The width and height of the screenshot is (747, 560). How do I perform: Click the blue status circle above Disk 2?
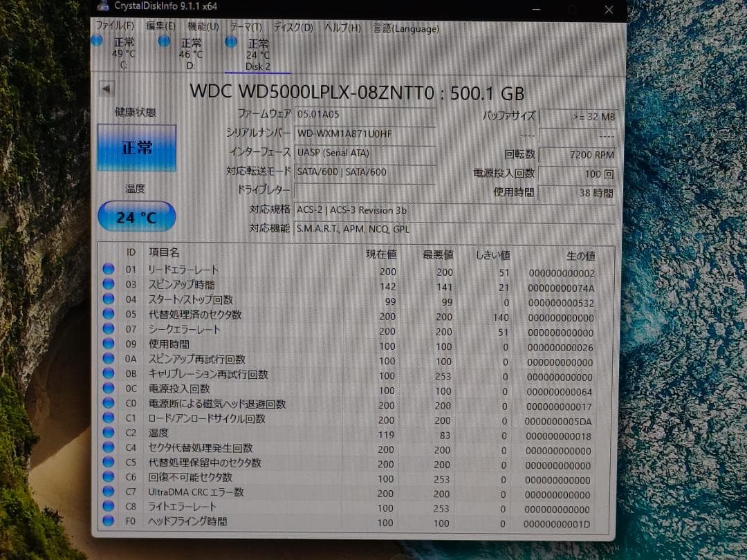point(231,42)
